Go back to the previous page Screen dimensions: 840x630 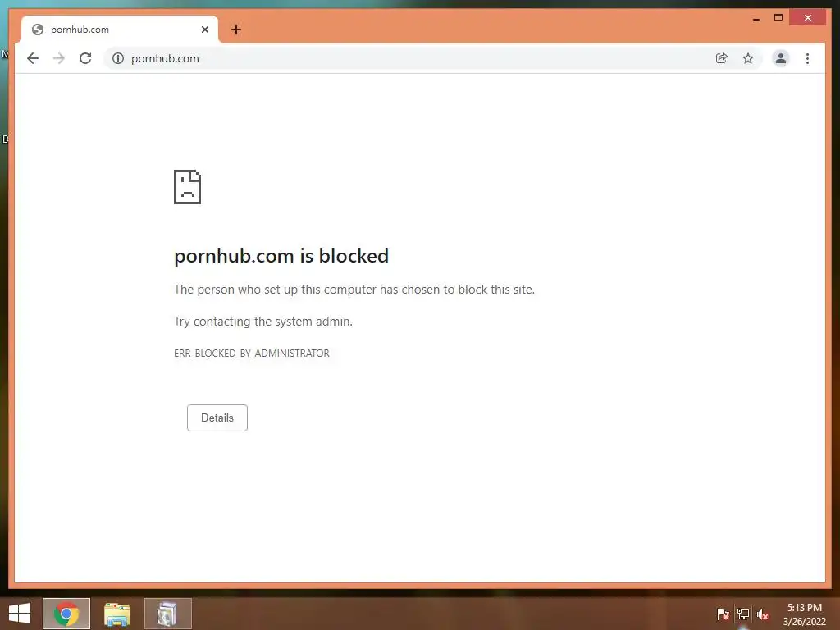(33, 58)
